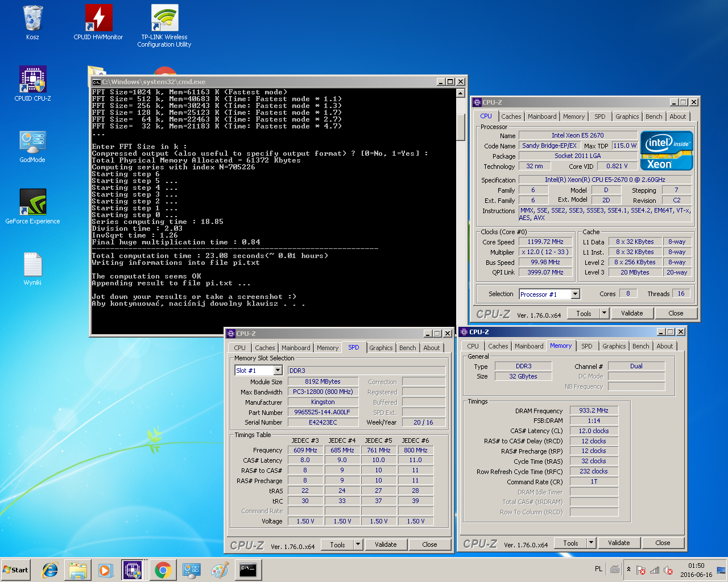Switch to Caches tab in CPU window
This screenshot has height=582, width=728.
click(x=511, y=117)
